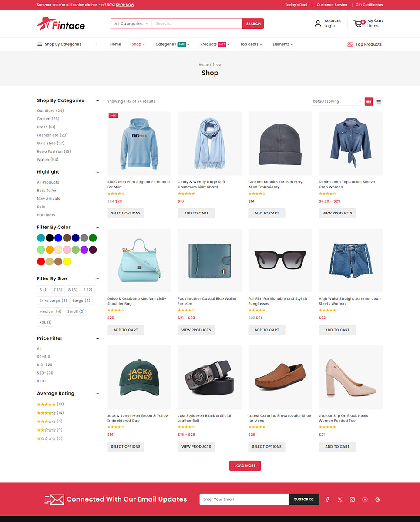Open the Instagram social icon in footer

point(352,499)
